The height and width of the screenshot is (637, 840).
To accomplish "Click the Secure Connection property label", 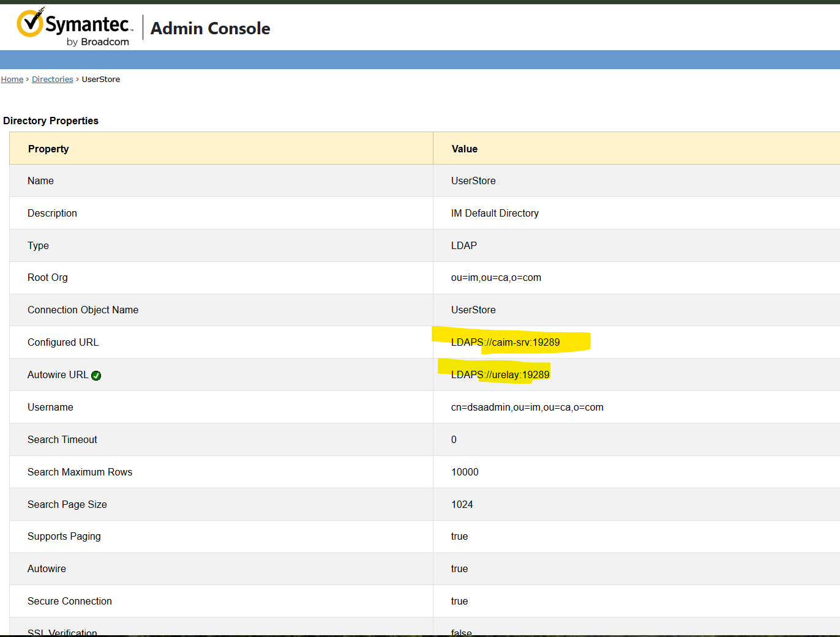I will click(x=70, y=602).
